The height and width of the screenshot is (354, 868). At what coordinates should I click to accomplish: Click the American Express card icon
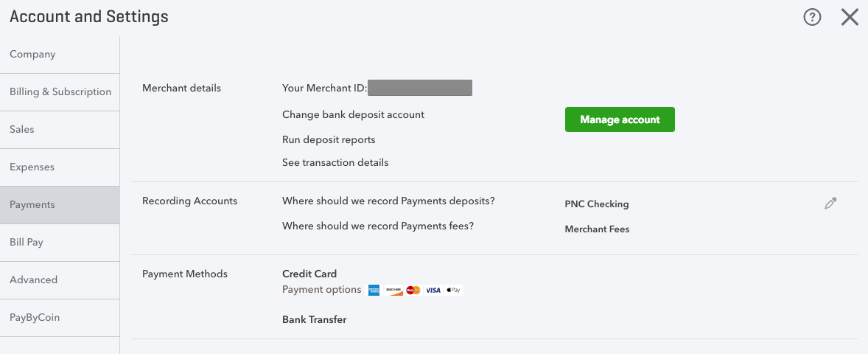pos(375,290)
